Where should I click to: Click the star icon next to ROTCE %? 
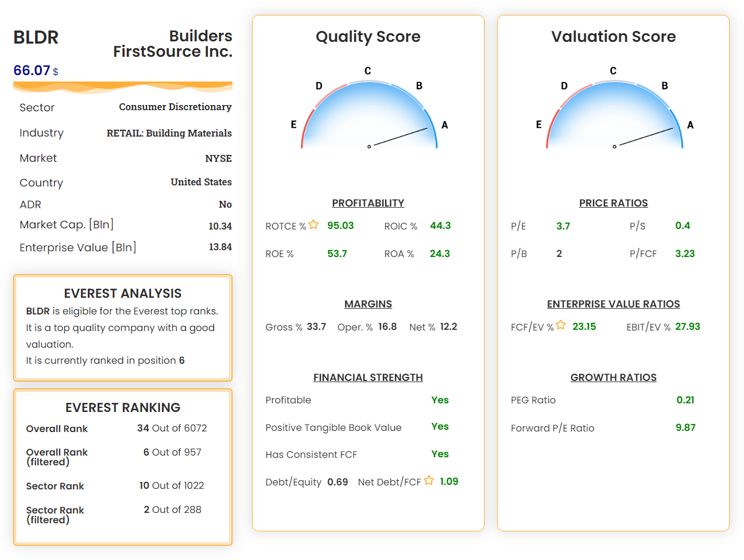pos(313,224)
